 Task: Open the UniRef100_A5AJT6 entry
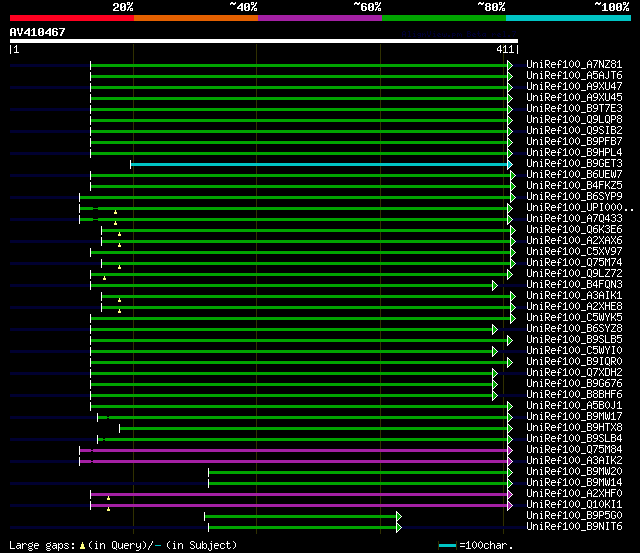(574, 76)
